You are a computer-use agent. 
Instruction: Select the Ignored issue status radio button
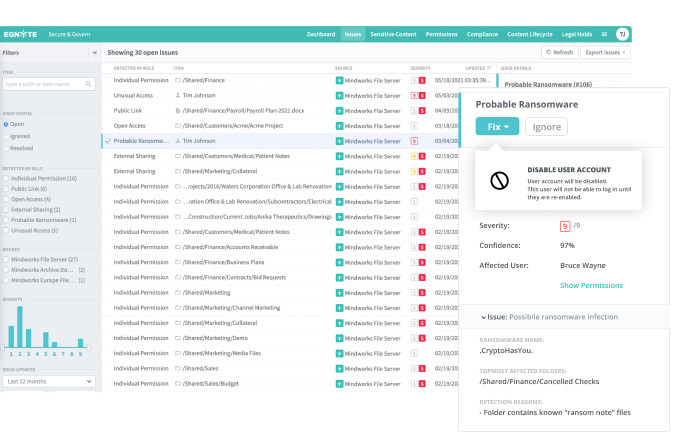(5, 136)
